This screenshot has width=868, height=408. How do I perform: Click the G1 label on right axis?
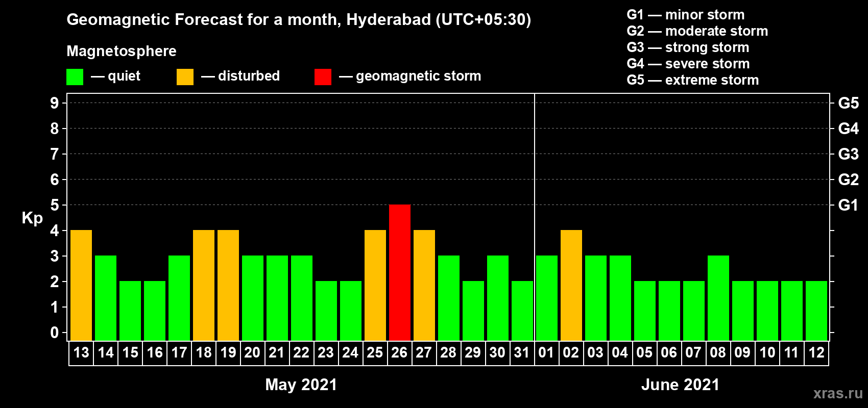point(849,205)
